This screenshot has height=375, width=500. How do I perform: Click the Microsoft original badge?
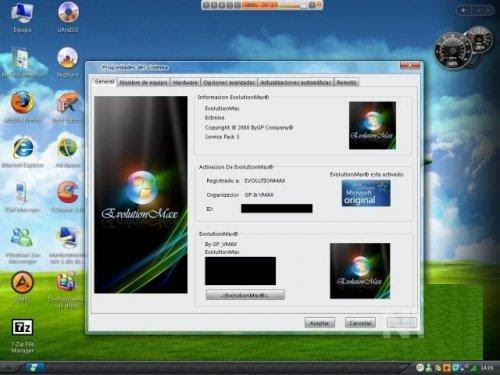coord(366,193)
